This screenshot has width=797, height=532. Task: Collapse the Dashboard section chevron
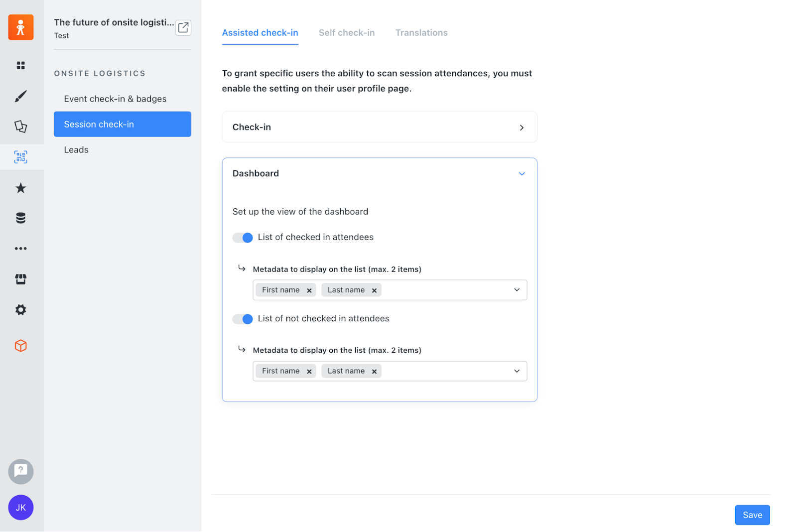coord(522,174)
